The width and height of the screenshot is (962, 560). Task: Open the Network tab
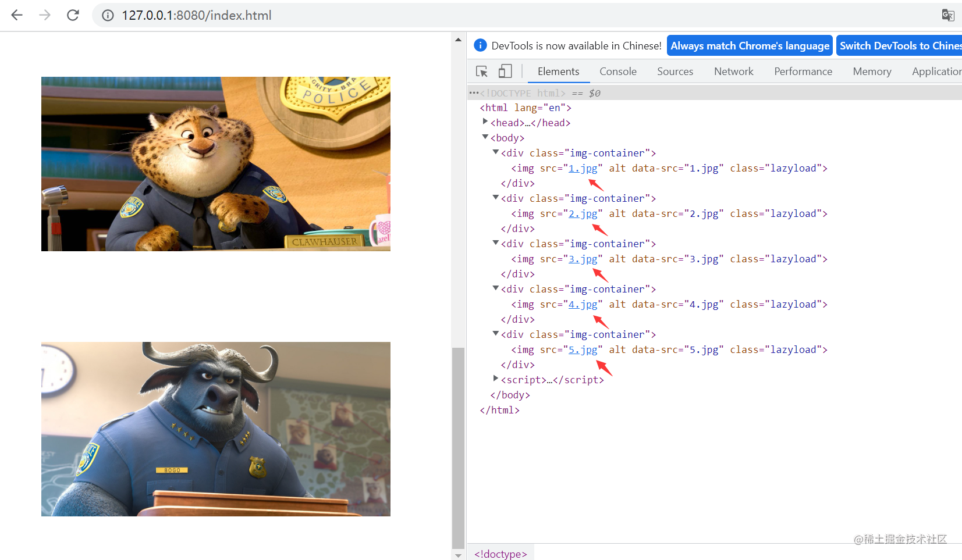point(733,72)
